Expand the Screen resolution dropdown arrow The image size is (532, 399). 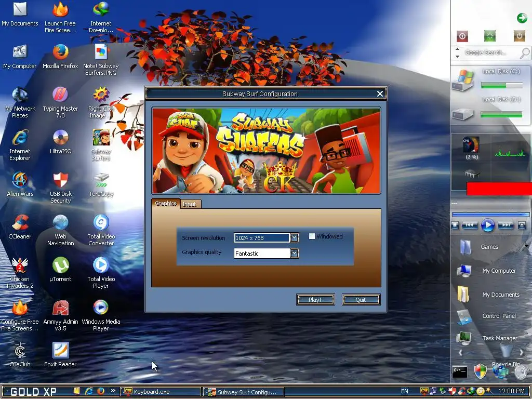[294, 238]
